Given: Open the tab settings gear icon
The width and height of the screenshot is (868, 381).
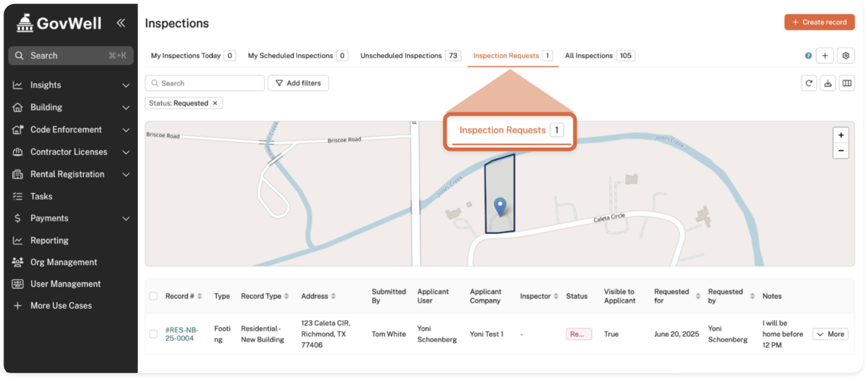Looking at the screenshot, I should click(846, 56).
